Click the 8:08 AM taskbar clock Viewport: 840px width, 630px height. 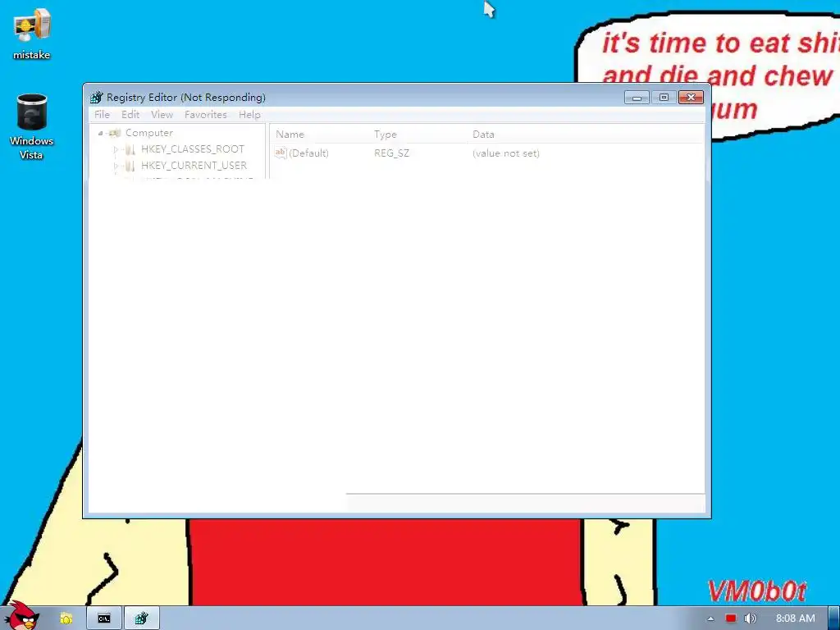point(796,619)
